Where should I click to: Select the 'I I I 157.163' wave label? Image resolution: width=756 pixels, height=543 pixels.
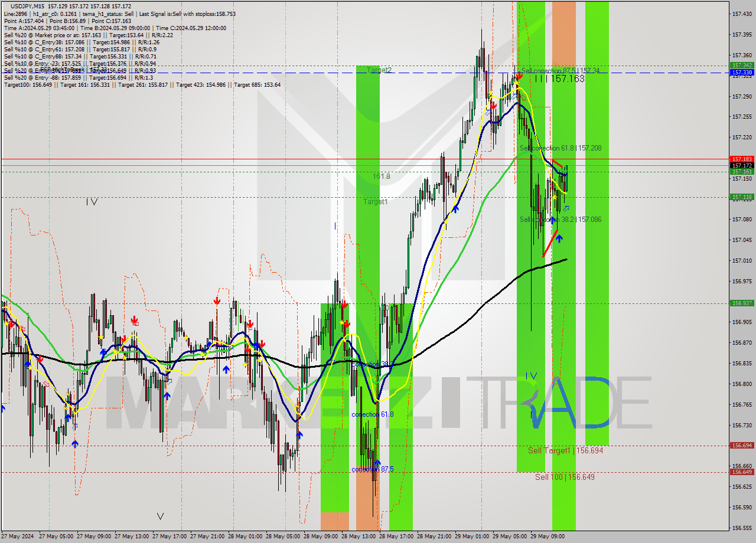point(560,78)
